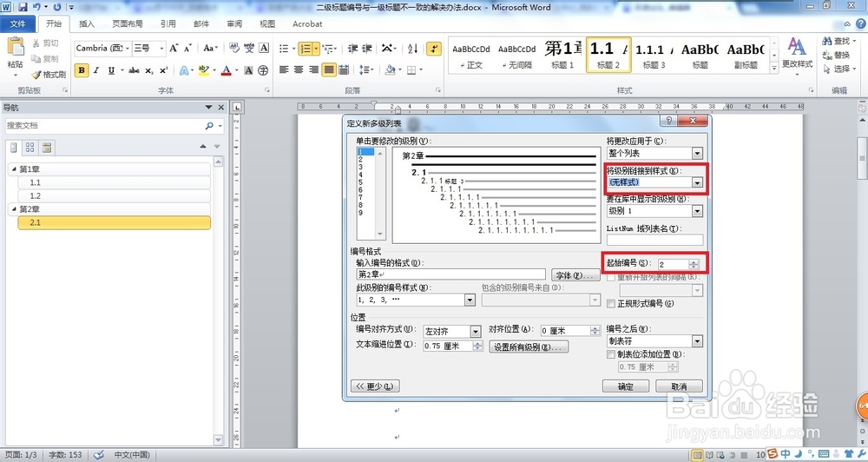Open the number style for this level dropdown

(x=470, y=300)
